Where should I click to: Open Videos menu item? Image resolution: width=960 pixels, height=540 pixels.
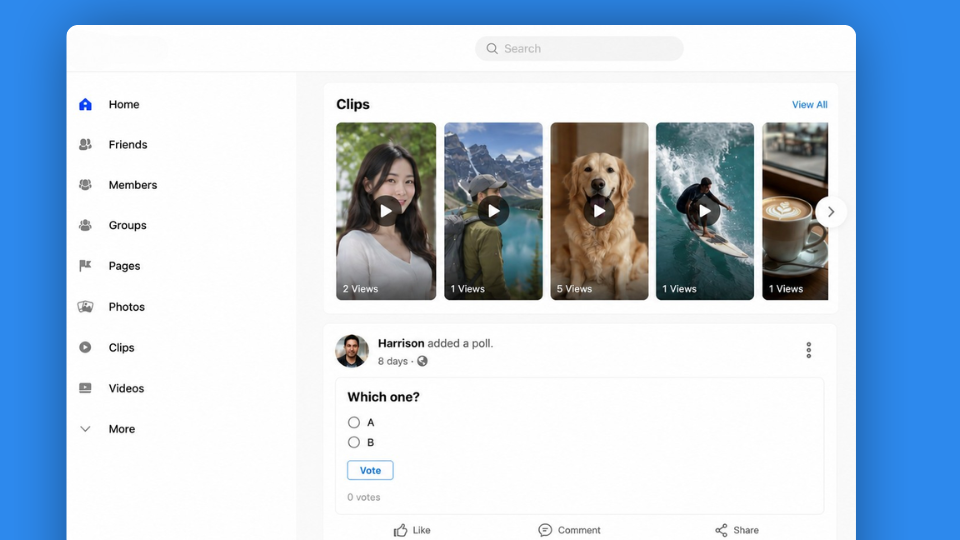[x=126, y=388]
